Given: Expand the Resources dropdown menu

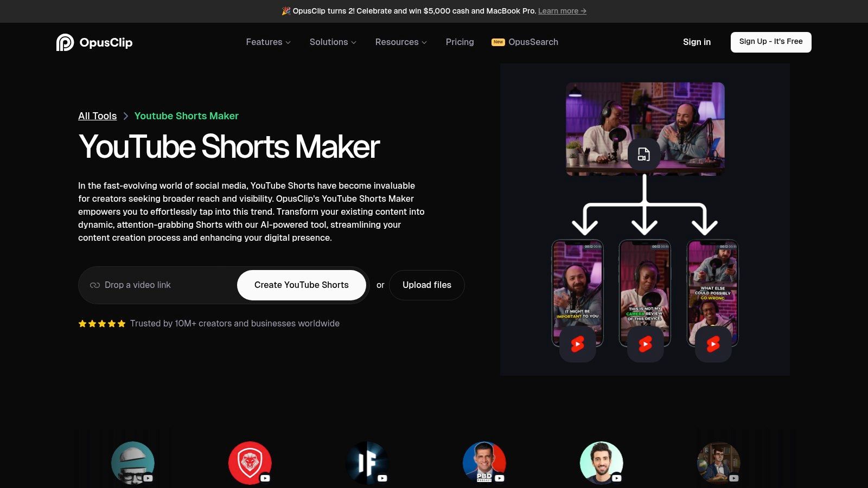Looking at the screenshot, I should [x=401, y=42].
